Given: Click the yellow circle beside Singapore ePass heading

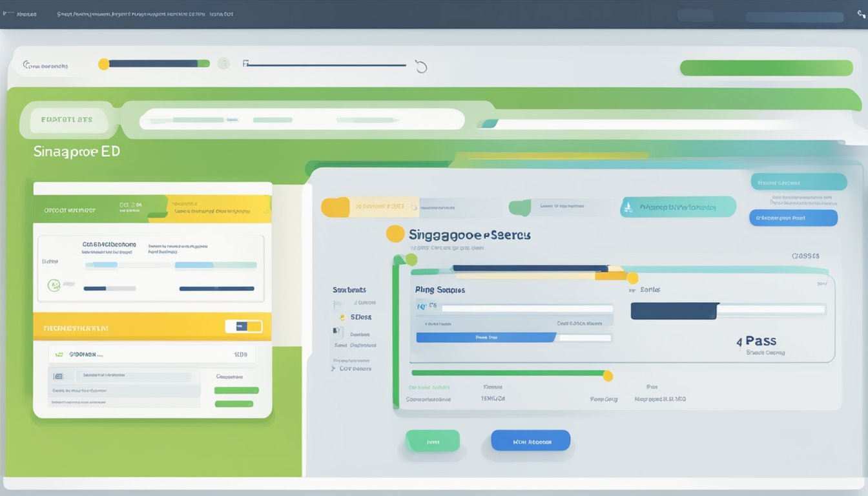Looking at the screenshot, I should click(x=395, y=234).
